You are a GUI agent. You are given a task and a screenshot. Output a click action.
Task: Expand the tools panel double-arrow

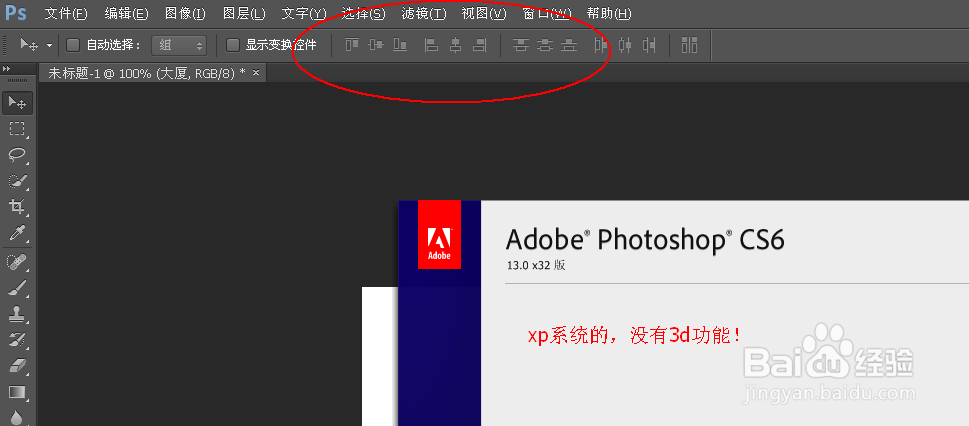[x=6, y=68]
